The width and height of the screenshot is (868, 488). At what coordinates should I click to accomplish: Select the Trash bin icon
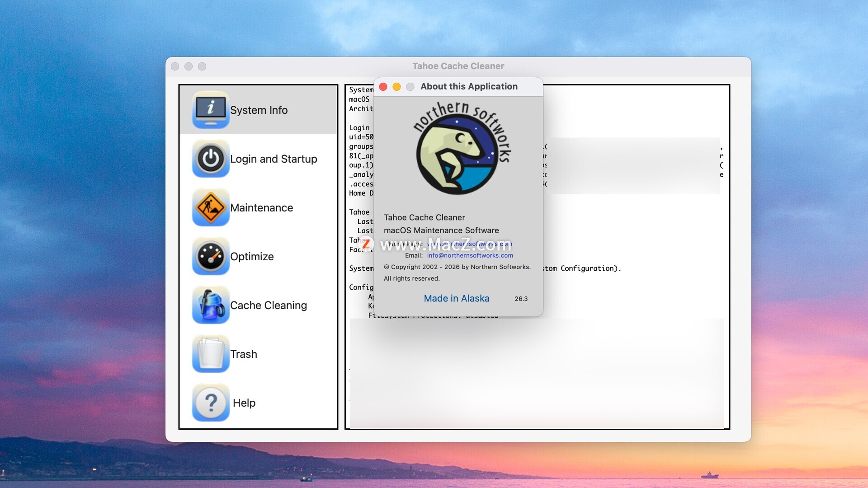(210, 354)
